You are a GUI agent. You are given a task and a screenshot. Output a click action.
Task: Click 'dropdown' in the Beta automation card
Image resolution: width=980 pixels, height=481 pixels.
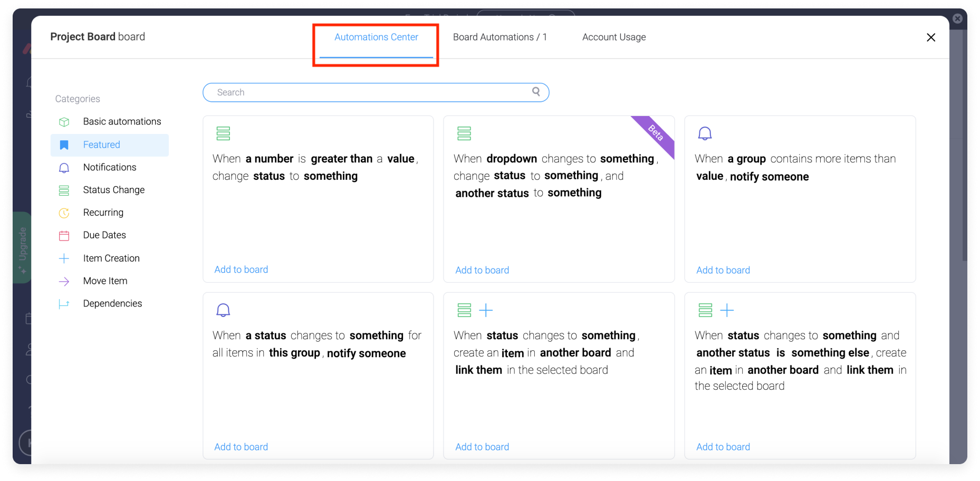(x=512, y=159)
